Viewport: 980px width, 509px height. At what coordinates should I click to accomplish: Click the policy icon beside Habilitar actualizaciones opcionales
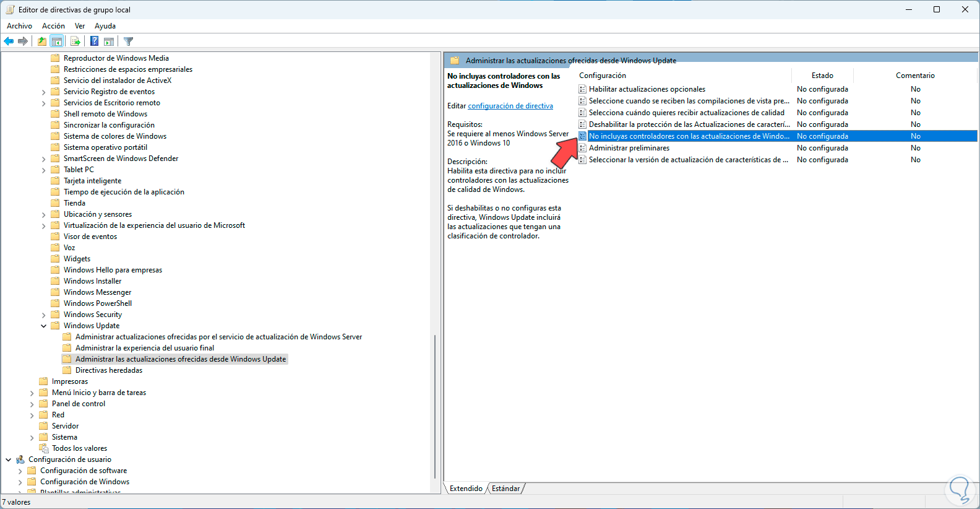click(582, 89)
